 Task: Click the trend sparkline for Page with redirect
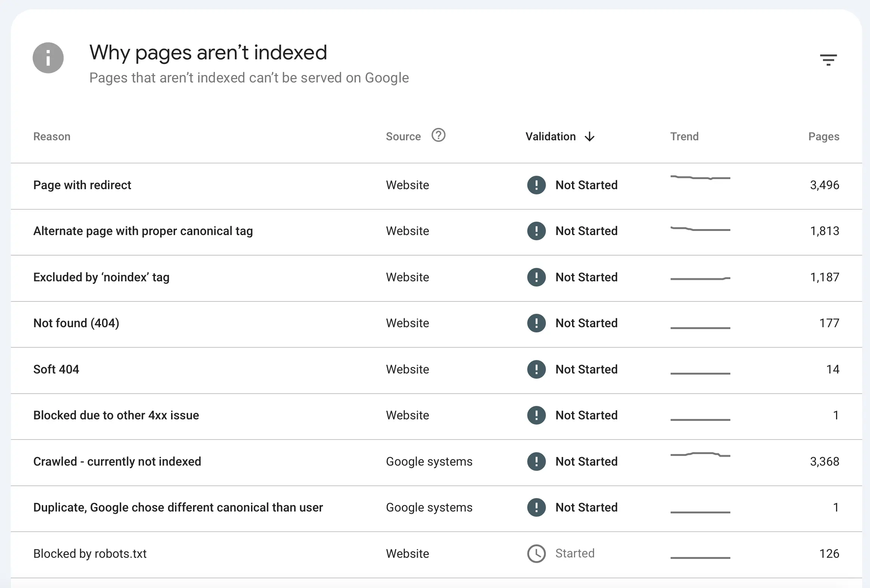pyautogui.click(x=700, y=178)
